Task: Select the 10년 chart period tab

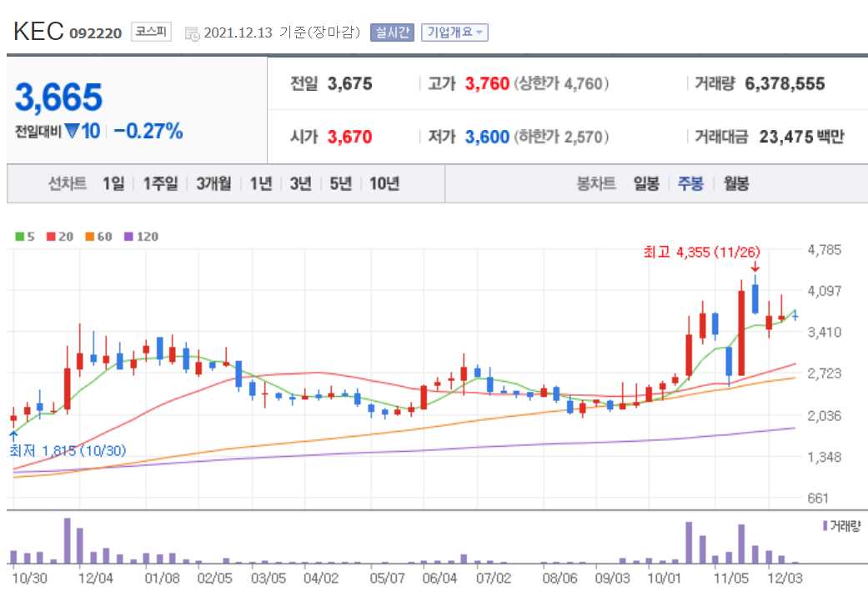Action: 386,183
